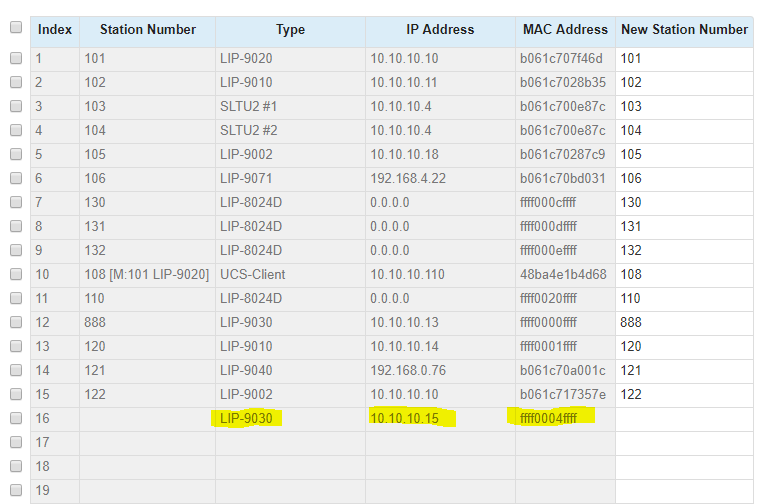Tick checkbox for LIP-9071 row
The height and width of the screenshot is (504, 769).
pyautogui.click(x=16, y=178)
